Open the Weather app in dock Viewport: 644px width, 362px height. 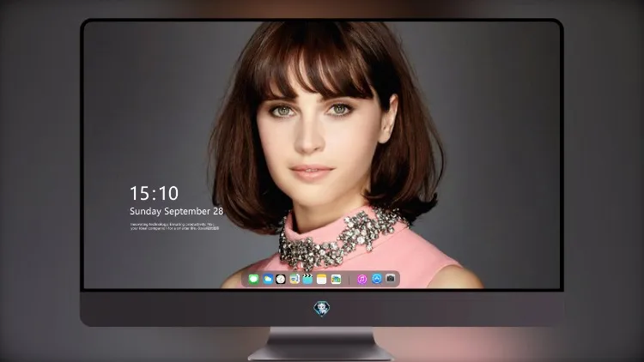[268, 279]
